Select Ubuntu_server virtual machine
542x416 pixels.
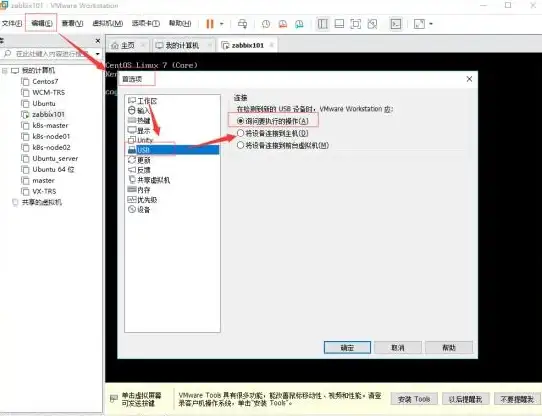tap(55, 158)
